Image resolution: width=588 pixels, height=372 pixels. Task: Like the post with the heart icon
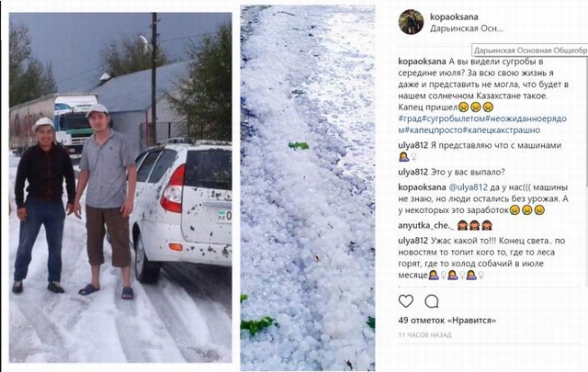tap(406, 301)
